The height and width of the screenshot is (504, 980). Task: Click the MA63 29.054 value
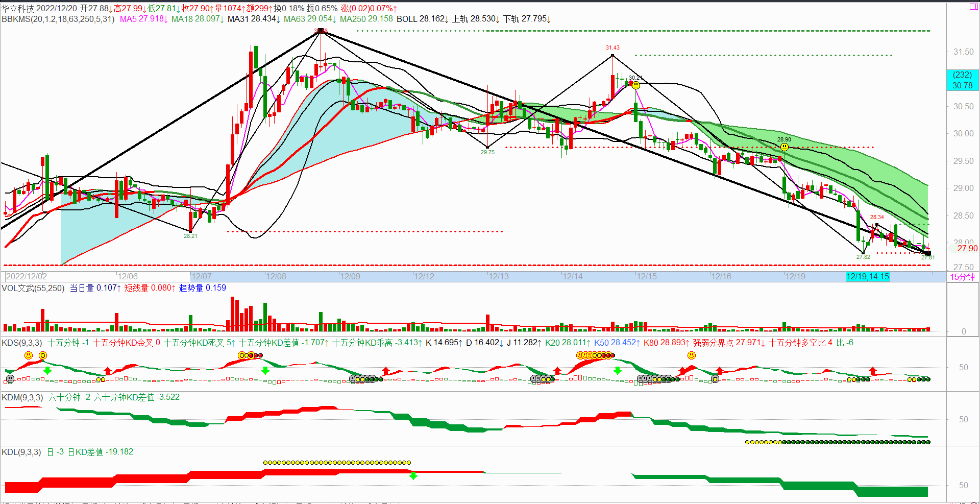[310, 19]
